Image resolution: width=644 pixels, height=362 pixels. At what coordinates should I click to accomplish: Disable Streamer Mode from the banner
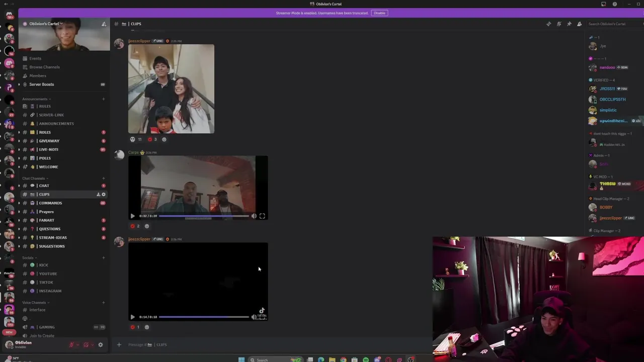379,13
